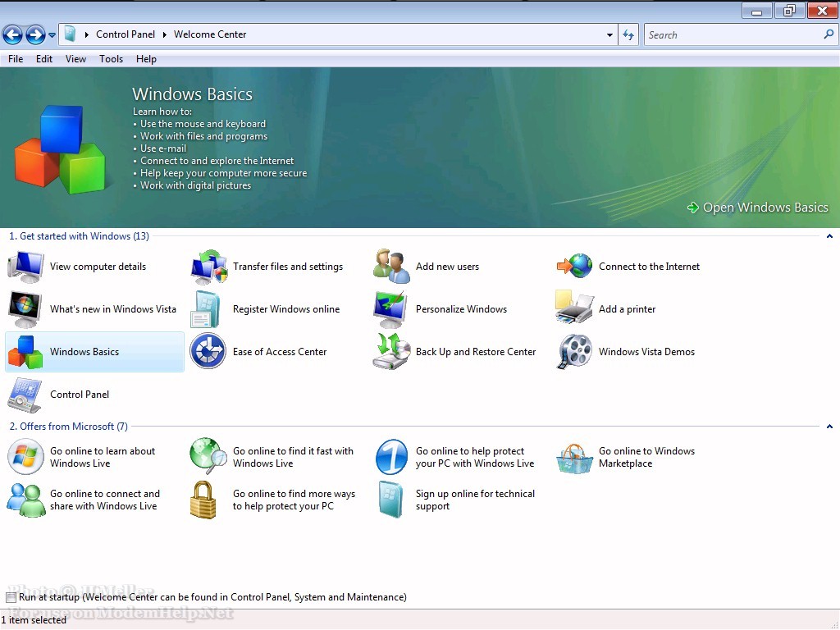Click the Back navigation arrow

[12, 34]
